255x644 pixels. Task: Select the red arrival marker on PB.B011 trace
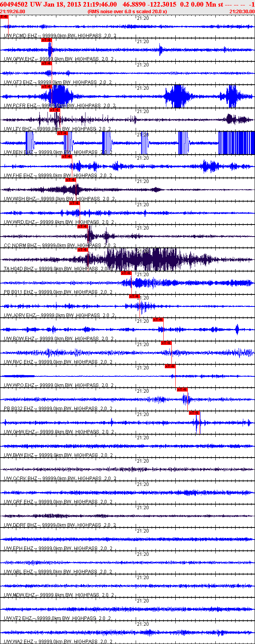tap(126, 273)
